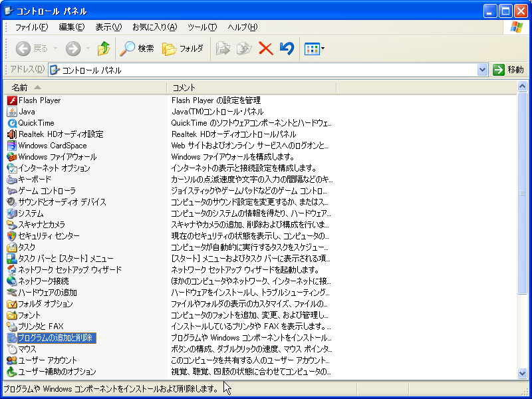This screenshot has width=532, height=399.
Task: Select the ハードウェアの追加 icon
Action: click(x=12, y=293)
